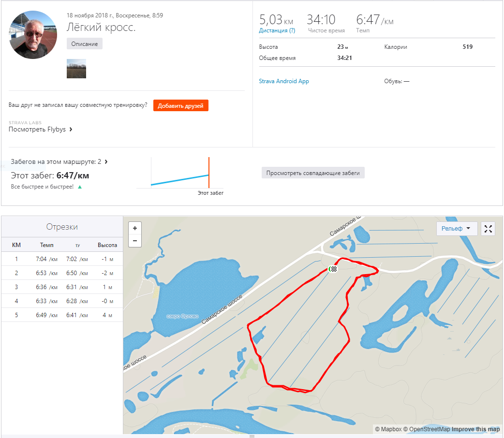
Task: Click the Описание button
Action: tap(85, 44)
